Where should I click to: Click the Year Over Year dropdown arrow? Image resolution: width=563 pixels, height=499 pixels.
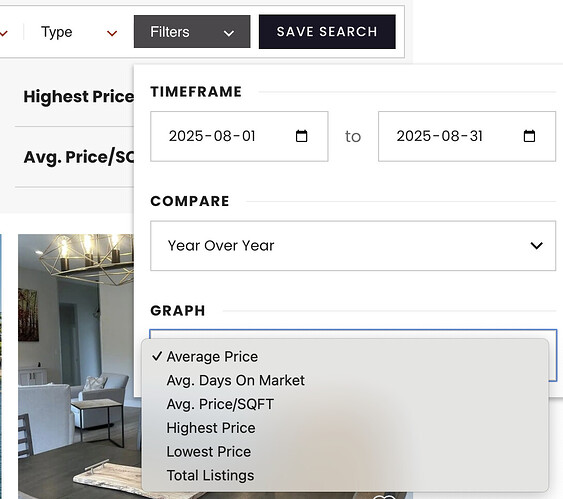point(536,246)
